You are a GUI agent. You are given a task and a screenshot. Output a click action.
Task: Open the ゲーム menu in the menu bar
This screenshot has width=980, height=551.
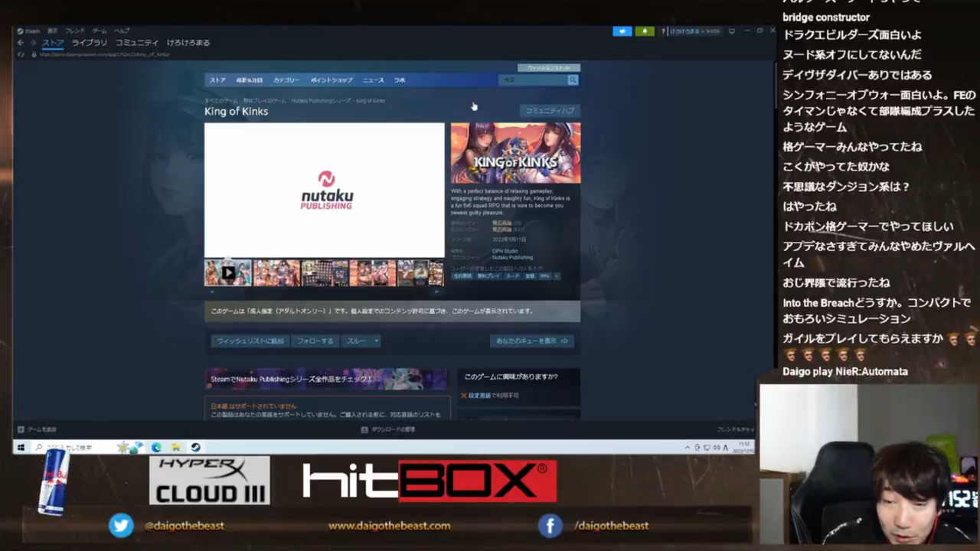point(100,31)
